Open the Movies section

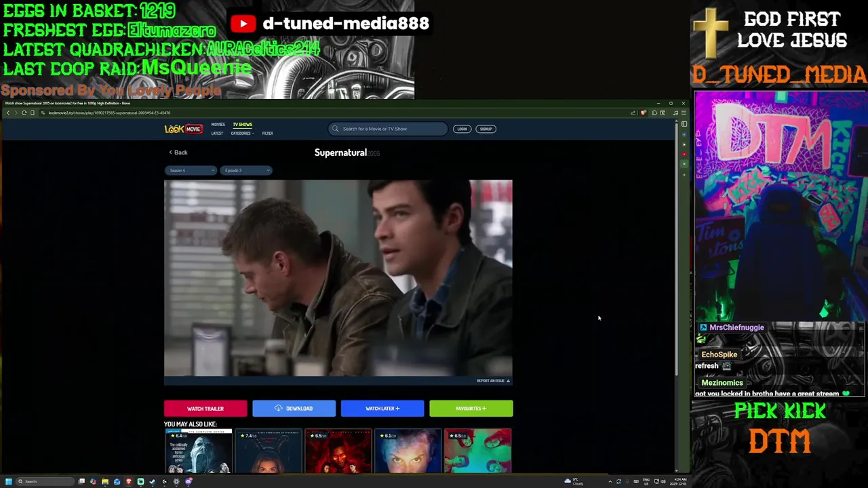(218, 125)
